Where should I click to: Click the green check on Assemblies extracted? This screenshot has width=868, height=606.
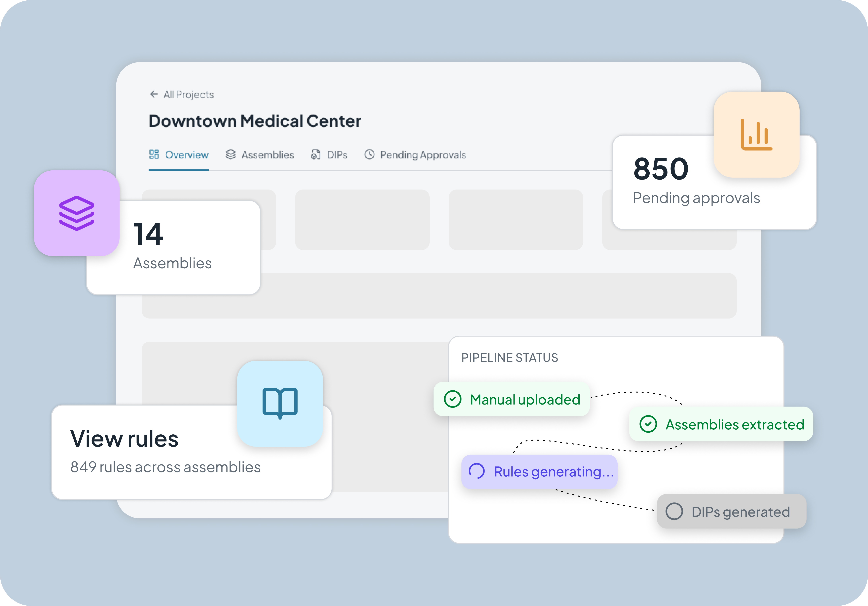point(648,424)
